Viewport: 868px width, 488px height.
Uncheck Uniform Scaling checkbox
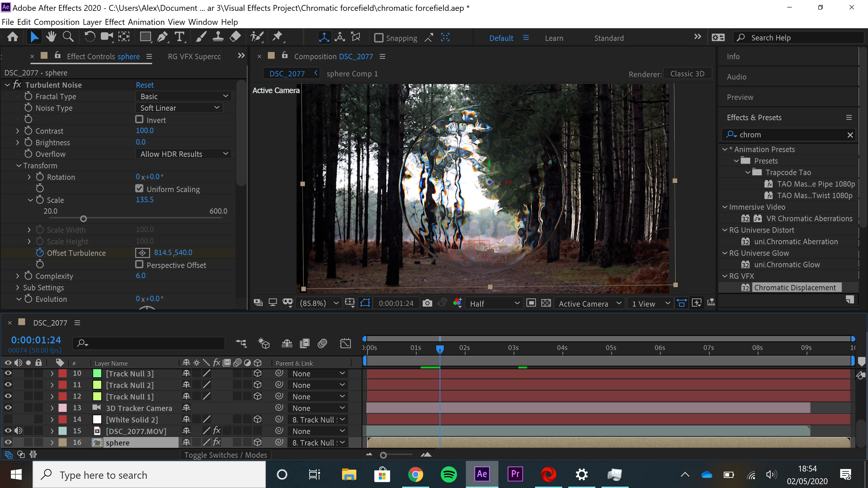click(x=139, y=189)
